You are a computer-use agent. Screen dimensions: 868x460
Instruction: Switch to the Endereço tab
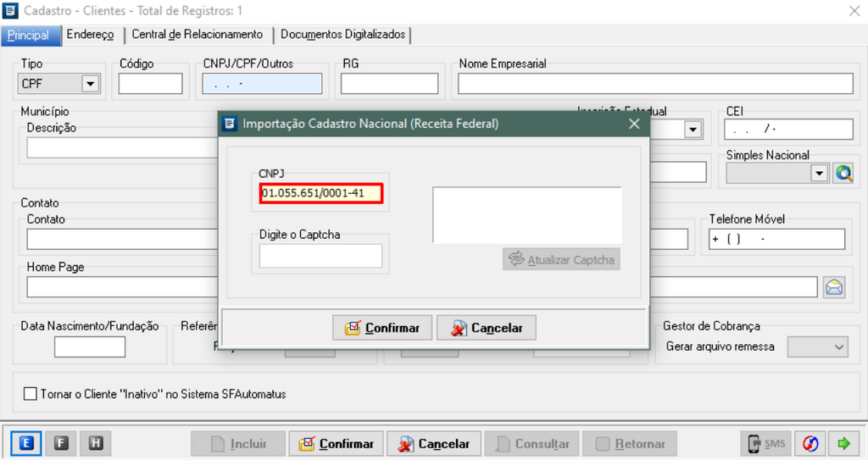click(x=90, y=35)
